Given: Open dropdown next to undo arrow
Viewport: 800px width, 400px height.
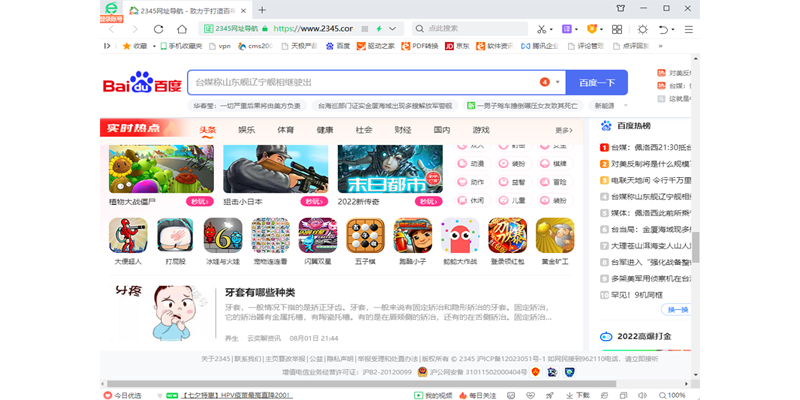Looking at the screenshot, I should [x=673, y=30].
